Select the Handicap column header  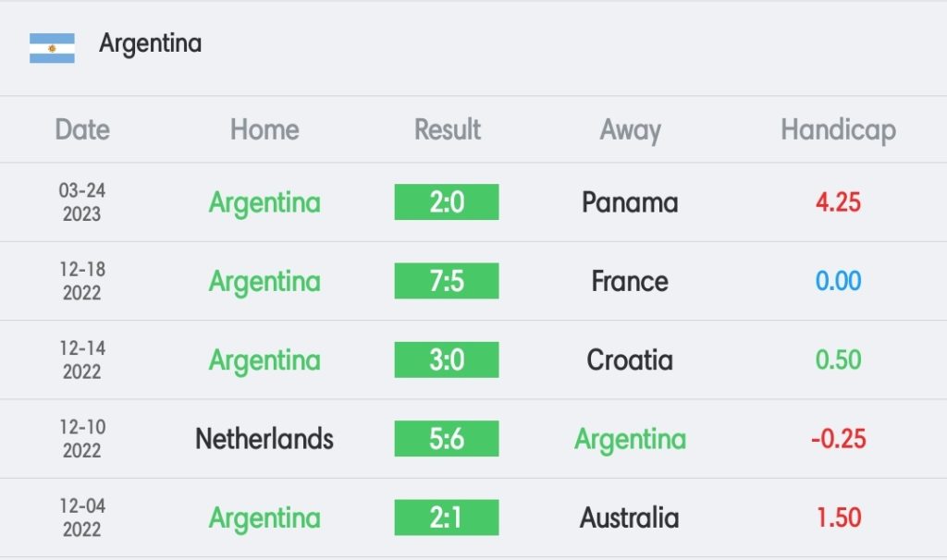click(x=838, y=131)
